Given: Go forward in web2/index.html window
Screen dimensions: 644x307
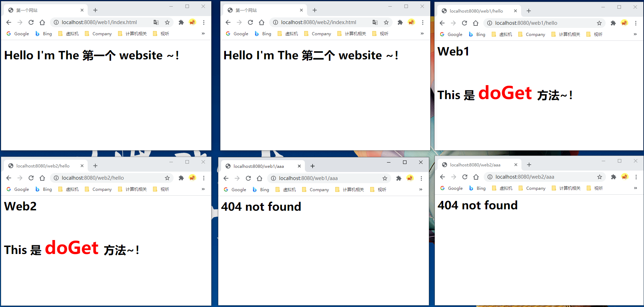Looking at the screenshot, I should (x=239, y=22).
